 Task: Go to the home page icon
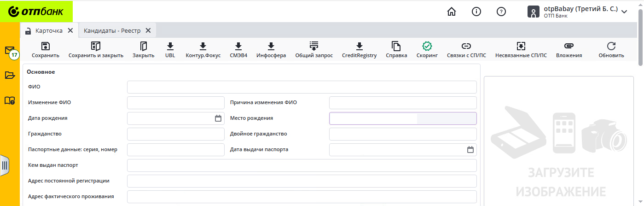click(x=452, y=12)
